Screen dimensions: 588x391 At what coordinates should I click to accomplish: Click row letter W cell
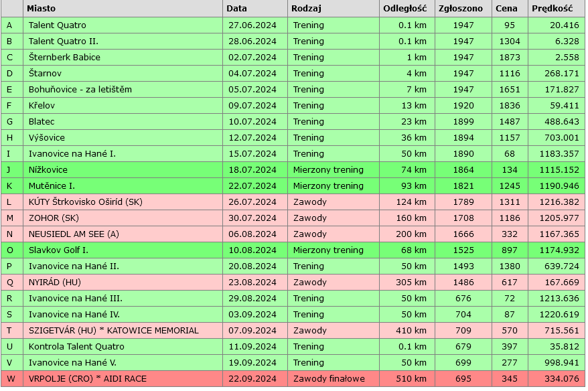click(10, 378)
